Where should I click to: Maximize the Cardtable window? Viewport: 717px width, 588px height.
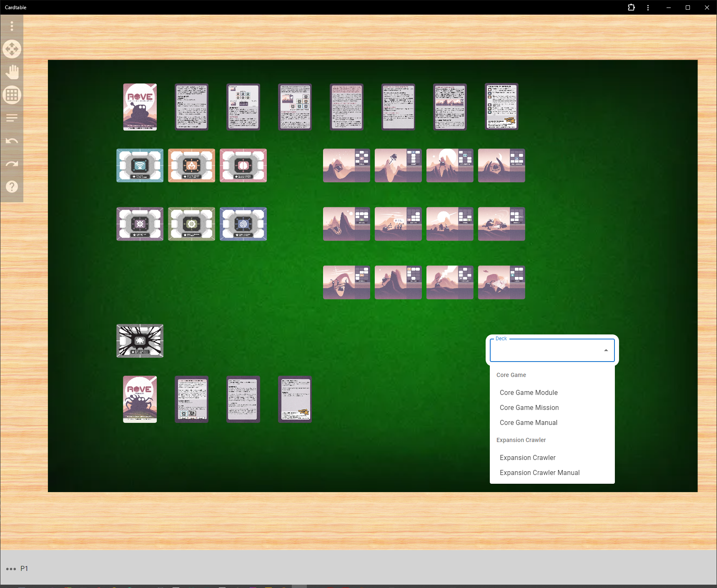[688, 8]
